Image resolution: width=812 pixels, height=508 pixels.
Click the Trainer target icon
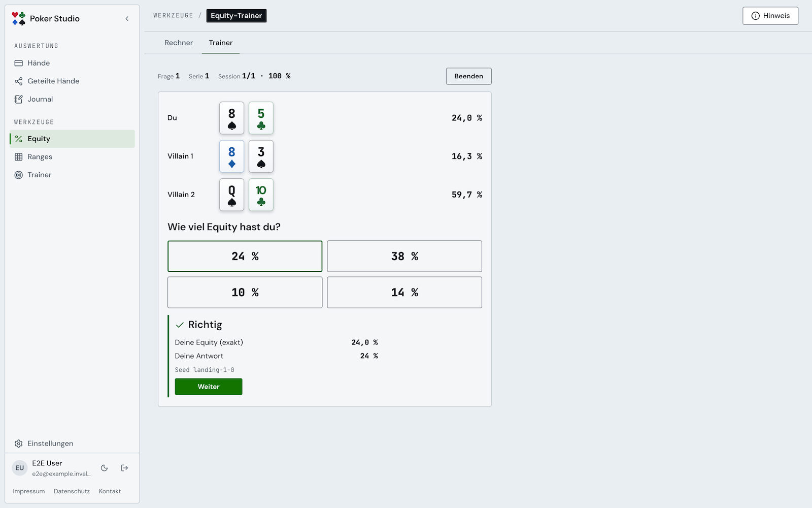19,175
